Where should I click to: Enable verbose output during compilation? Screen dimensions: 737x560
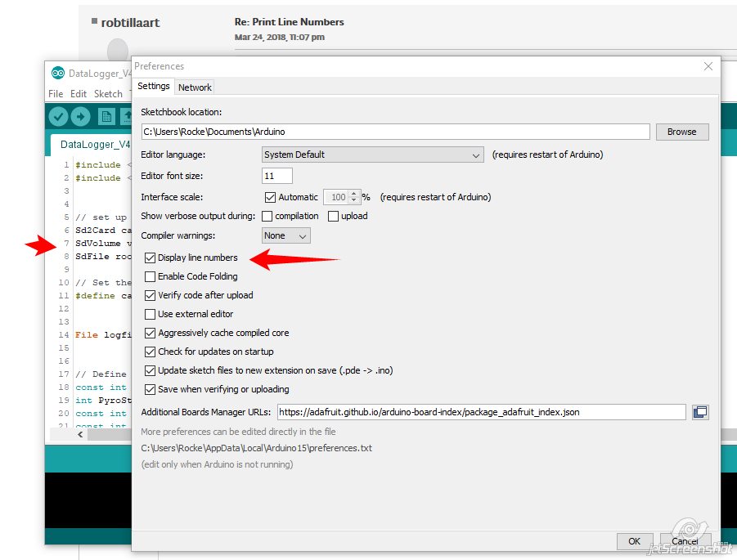265,216
